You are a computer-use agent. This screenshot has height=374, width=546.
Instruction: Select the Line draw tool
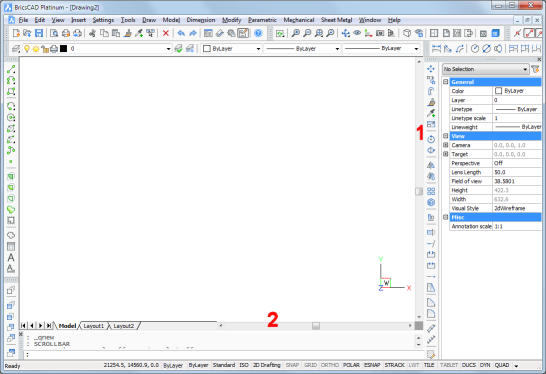click(x=11, y=69)
